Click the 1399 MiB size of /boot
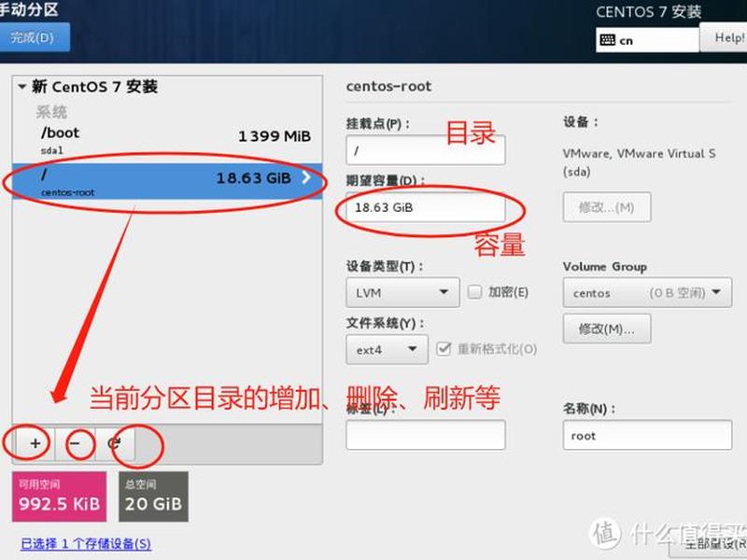 click(275, 136)
